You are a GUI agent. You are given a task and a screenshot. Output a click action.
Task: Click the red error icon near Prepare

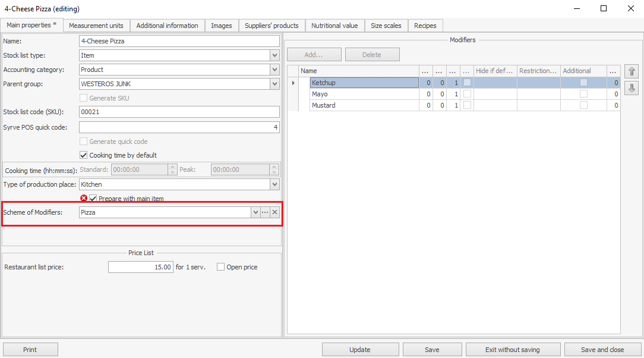(x=84, y=199)
